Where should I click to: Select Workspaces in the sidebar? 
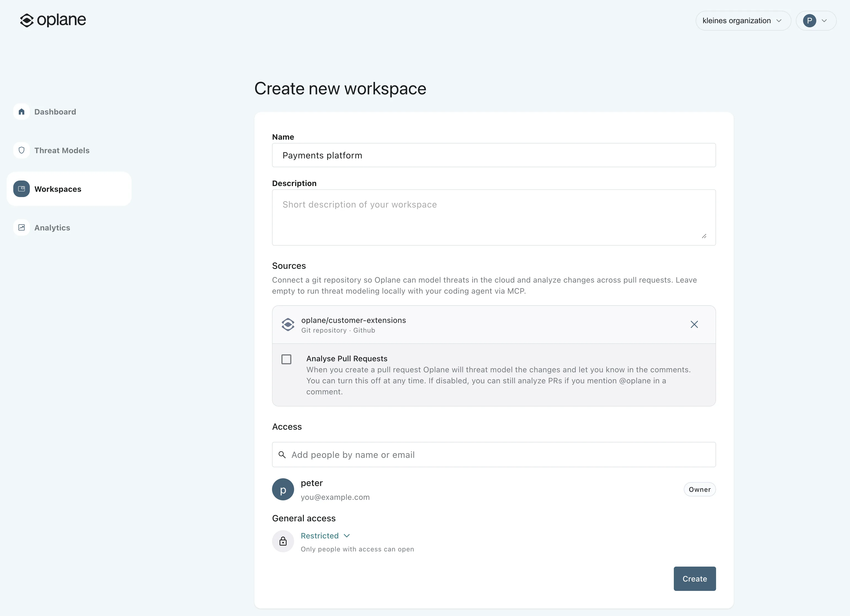tap(69, 189)
